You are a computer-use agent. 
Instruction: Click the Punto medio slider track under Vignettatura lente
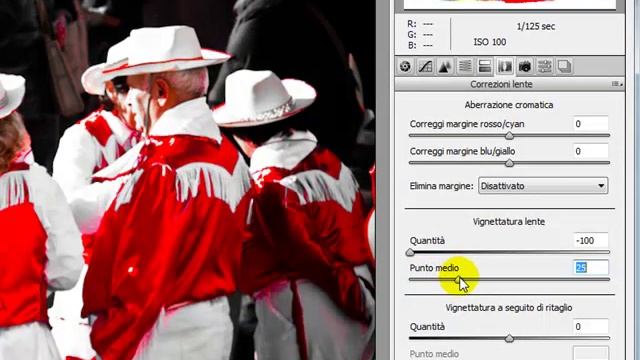coord(509,280)
